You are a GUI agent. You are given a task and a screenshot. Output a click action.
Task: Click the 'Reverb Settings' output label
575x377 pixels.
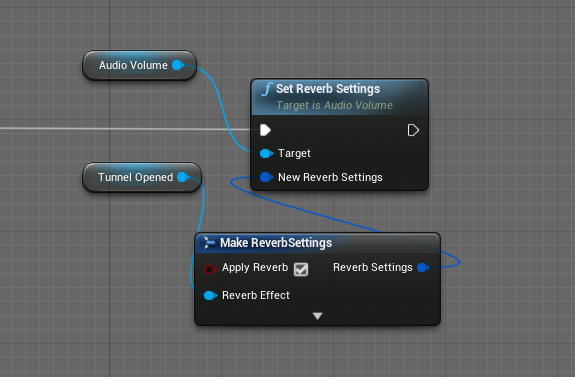pos(373,267)
